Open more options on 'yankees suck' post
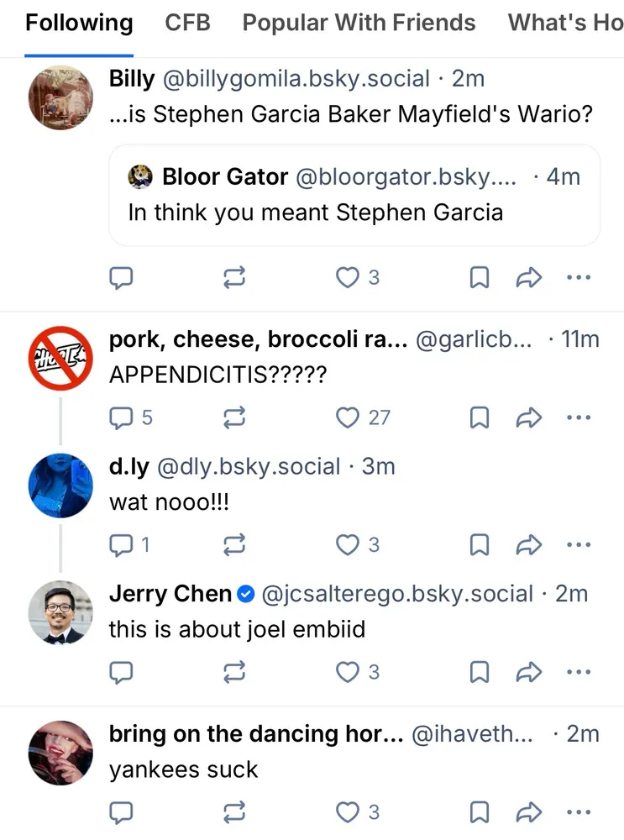624x840 pixels. [x=579, y=812]
